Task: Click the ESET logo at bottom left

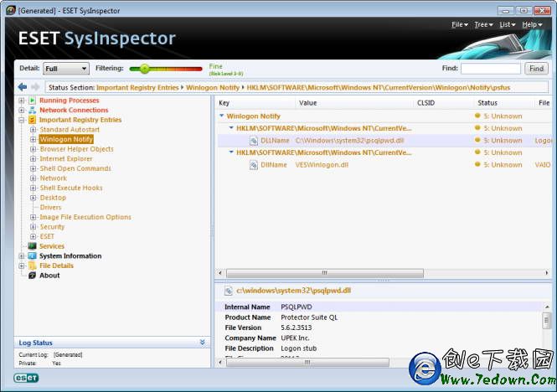Action: pos(26,378)
